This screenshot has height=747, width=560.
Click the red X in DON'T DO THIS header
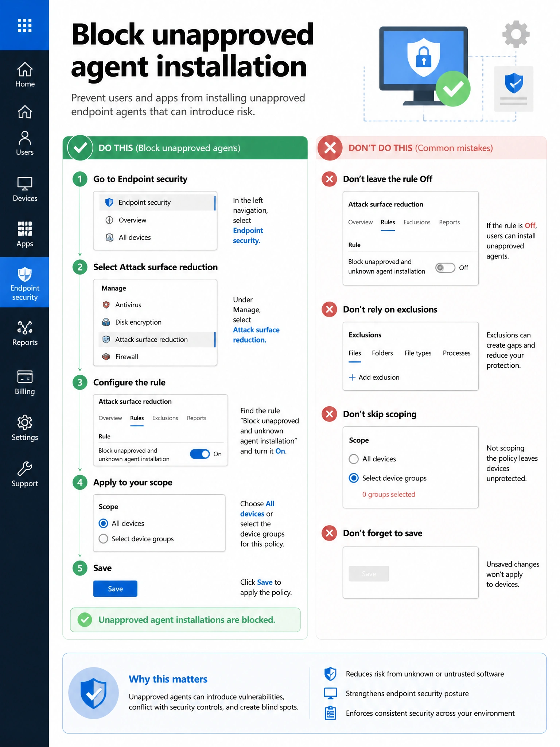(330, 148)
